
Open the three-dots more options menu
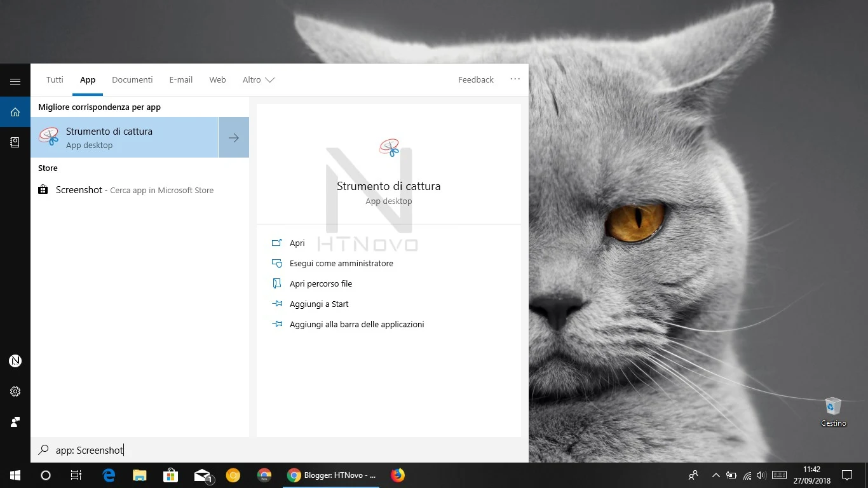point(515,79)
